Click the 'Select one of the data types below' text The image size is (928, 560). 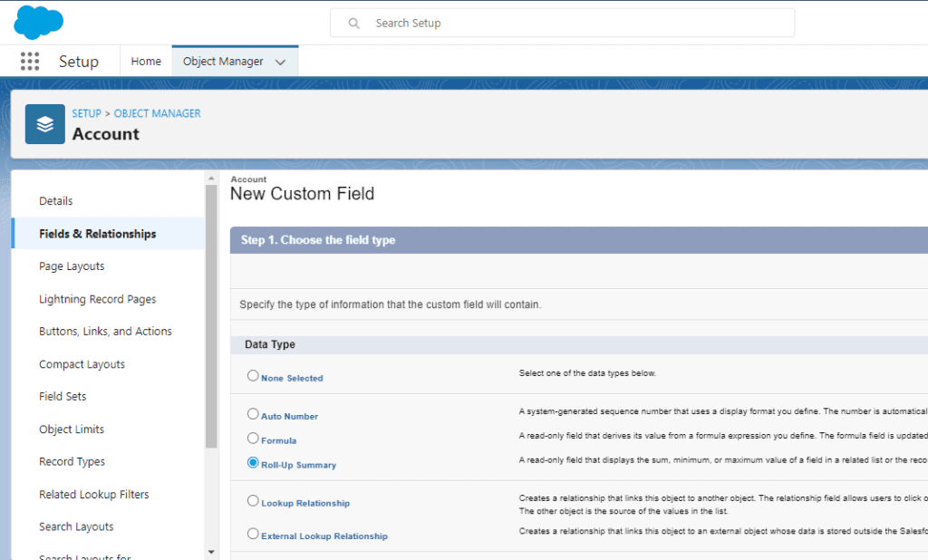587,373
